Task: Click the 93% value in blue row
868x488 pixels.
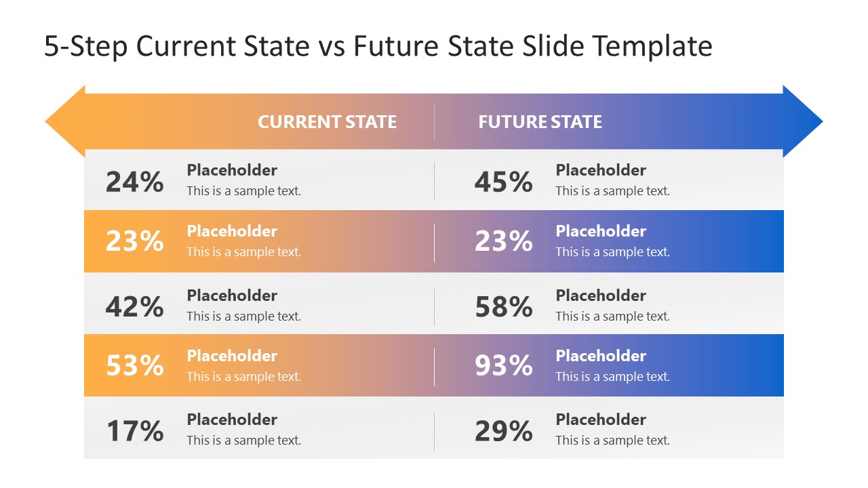Action: click(x=503, y=366)
